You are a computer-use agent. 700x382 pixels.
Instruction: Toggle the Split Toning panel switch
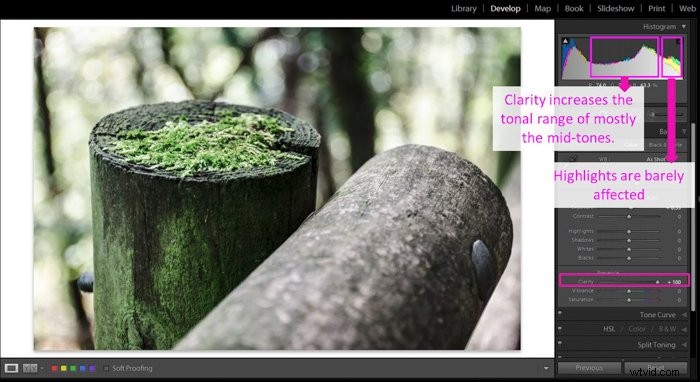560,344
